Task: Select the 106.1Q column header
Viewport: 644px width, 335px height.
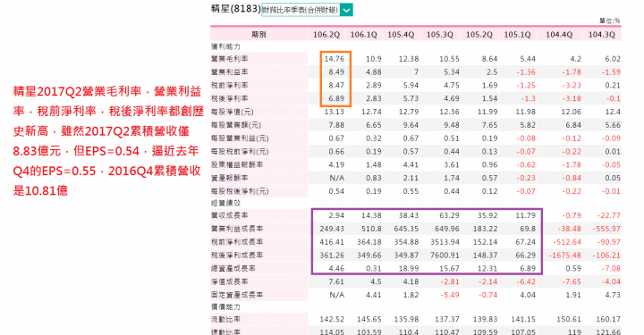Action: 363,35
